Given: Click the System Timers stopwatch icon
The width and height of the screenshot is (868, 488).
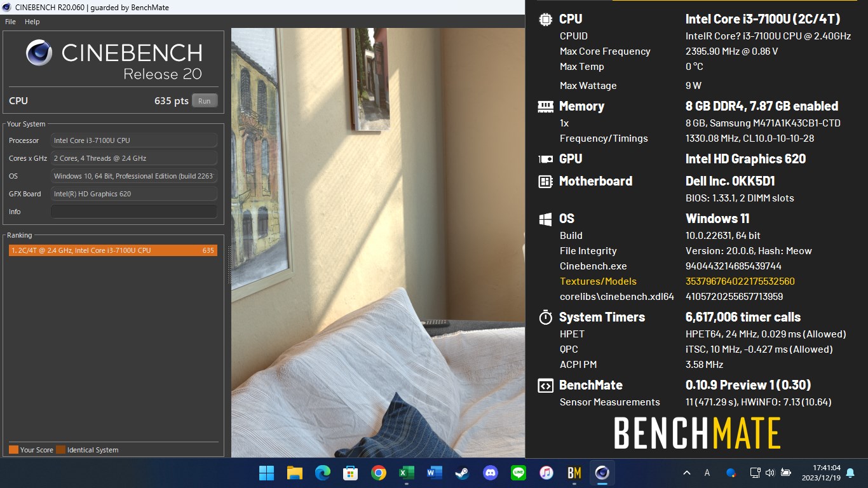Looking at the screenshot, I should (x=545, y=317).
